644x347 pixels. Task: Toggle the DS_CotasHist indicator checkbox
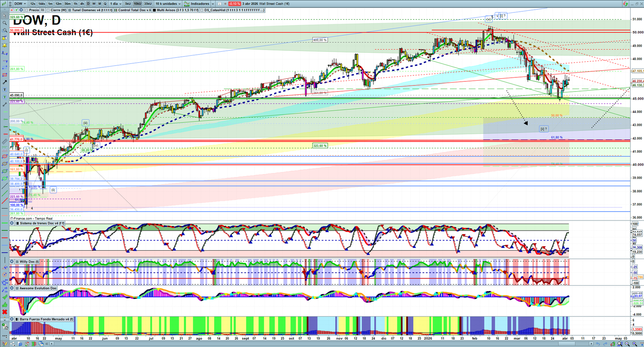coord(202,10)
